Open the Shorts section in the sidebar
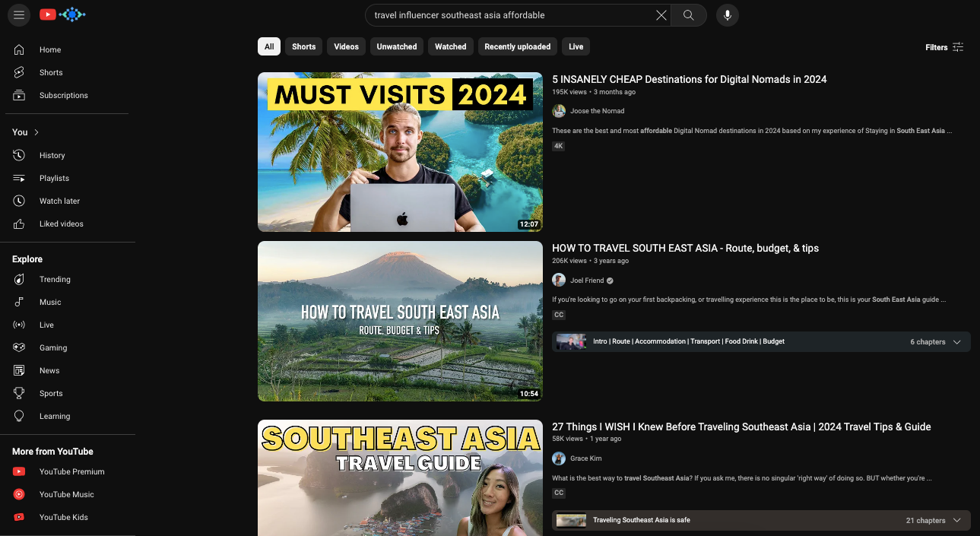980x536 pixels. pyautogui.click(x=50, y=72)
